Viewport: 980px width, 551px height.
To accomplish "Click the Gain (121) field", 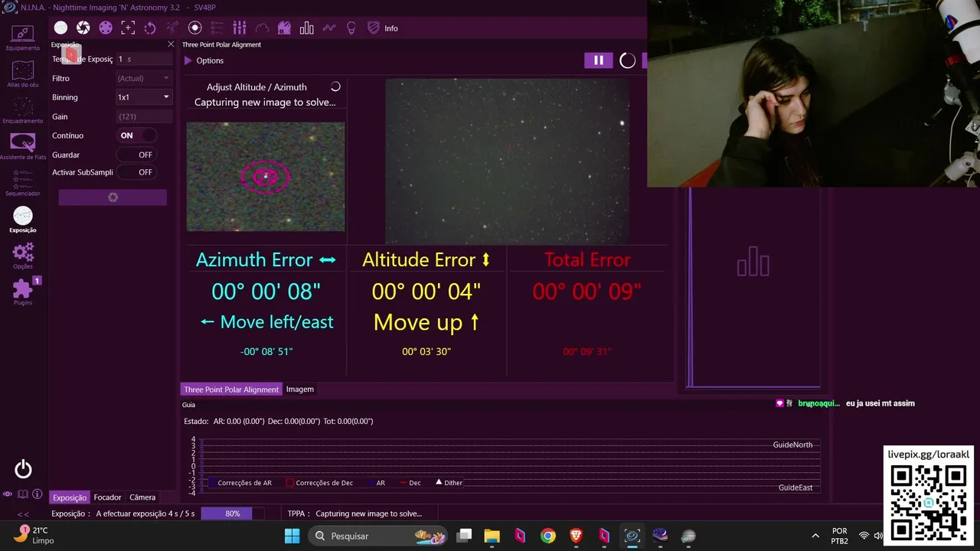I will point(144,116).
